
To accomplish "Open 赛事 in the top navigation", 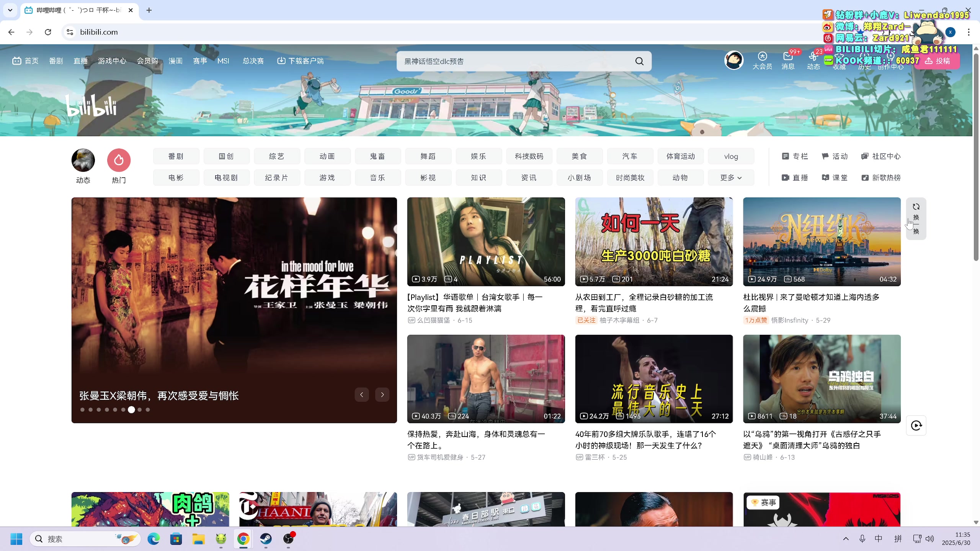I will coord(200,61).
